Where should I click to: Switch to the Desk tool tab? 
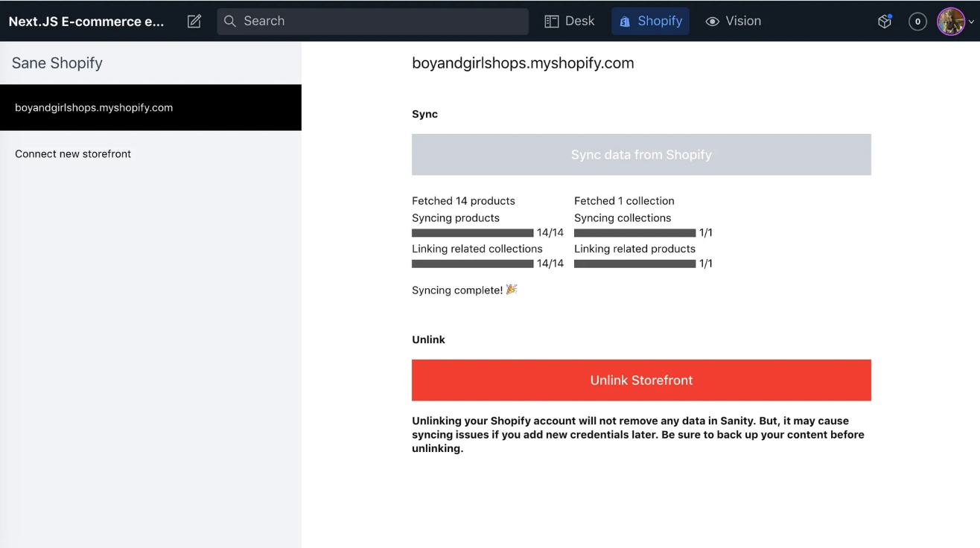click(570, 21)
